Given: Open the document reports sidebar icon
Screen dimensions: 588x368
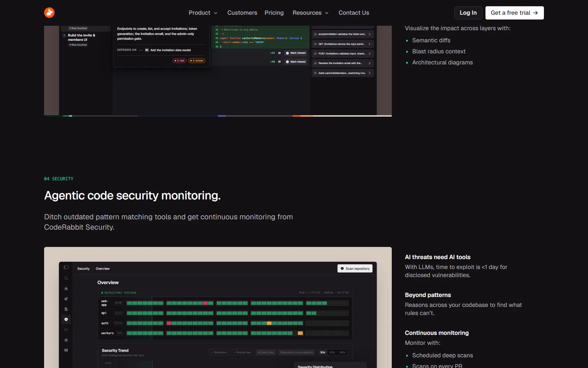Looking at the screenshot, I should 66,309.
